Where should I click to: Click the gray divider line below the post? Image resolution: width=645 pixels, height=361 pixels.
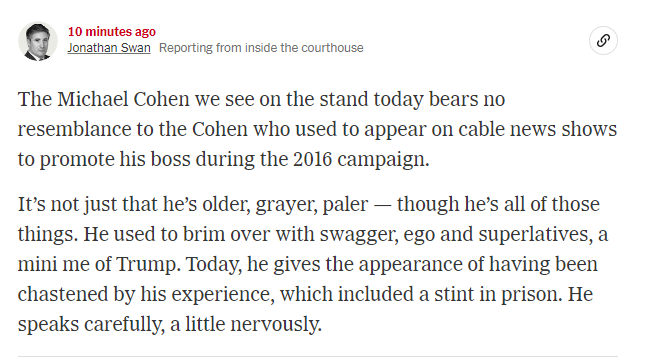click(318, 356)
